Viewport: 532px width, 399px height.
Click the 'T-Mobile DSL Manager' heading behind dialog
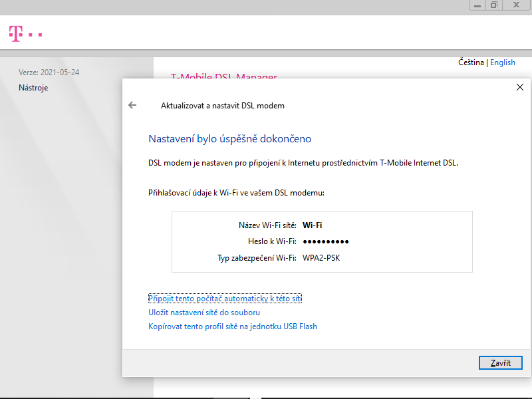[x=224, y=76]
